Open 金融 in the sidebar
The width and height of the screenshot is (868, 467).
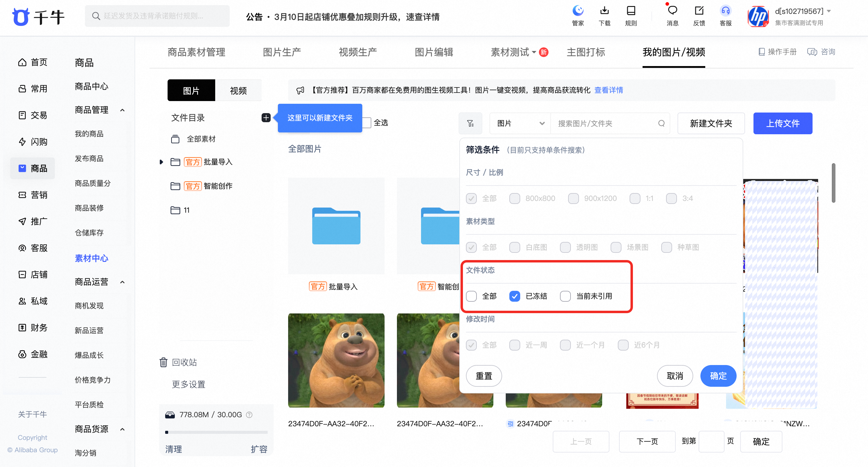[32, 354]
